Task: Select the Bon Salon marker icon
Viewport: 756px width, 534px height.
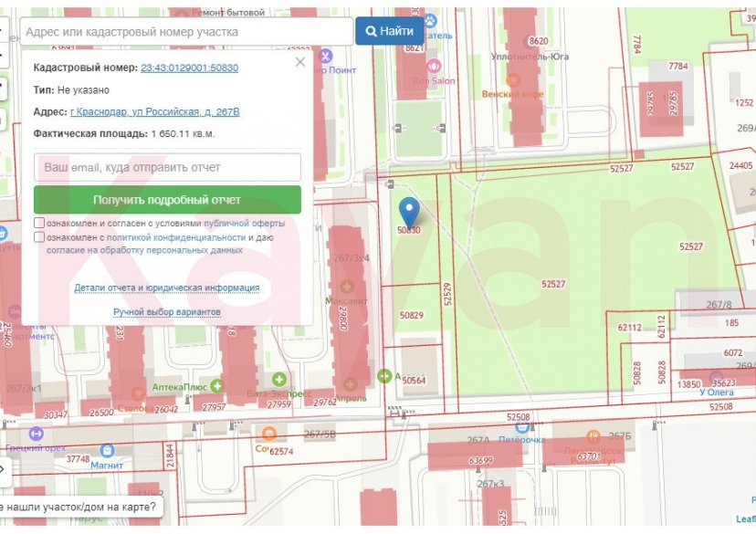Action: 434,66
